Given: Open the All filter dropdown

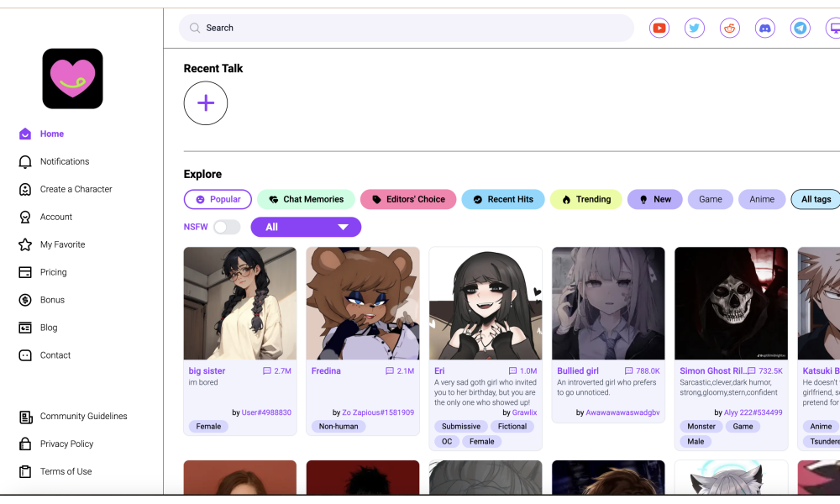Looking at the screenshot, I should [306, 227].
